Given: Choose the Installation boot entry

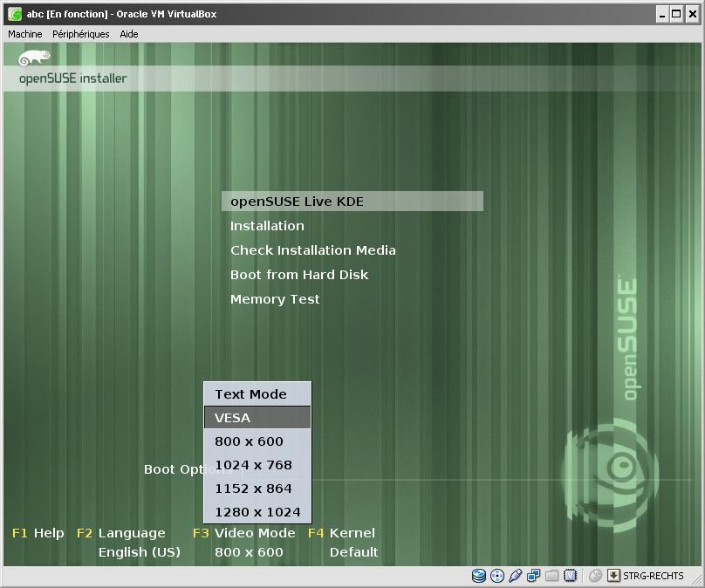Looking at the screenshot, I should [x=267, y=226].
